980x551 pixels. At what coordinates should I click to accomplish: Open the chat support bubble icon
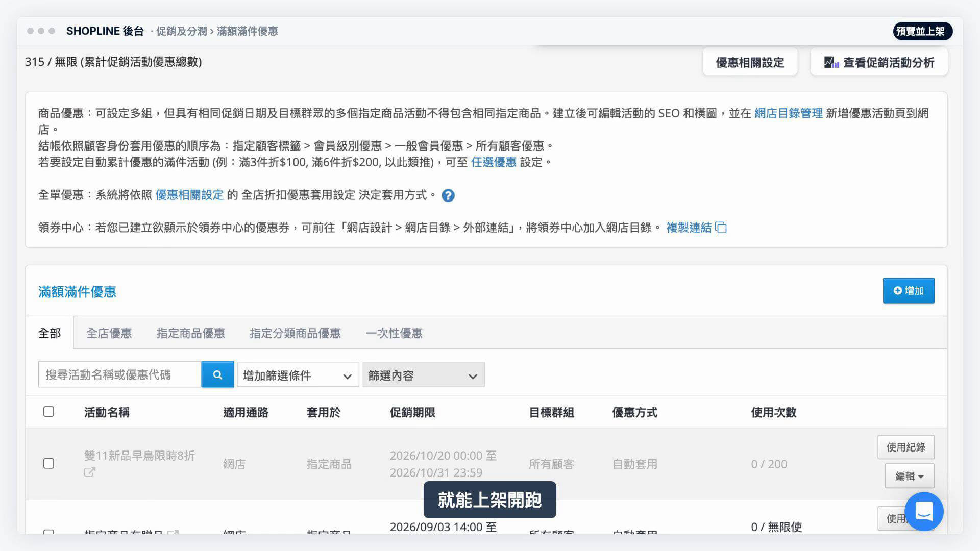(924, 511)
